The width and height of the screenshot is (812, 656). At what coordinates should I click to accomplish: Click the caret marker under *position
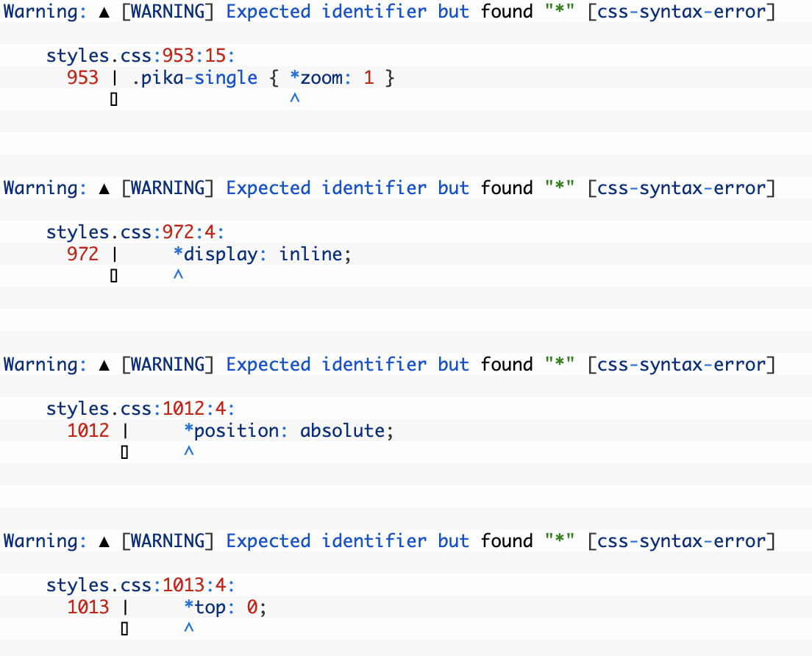pyautogui.click(x=188, y=451)
